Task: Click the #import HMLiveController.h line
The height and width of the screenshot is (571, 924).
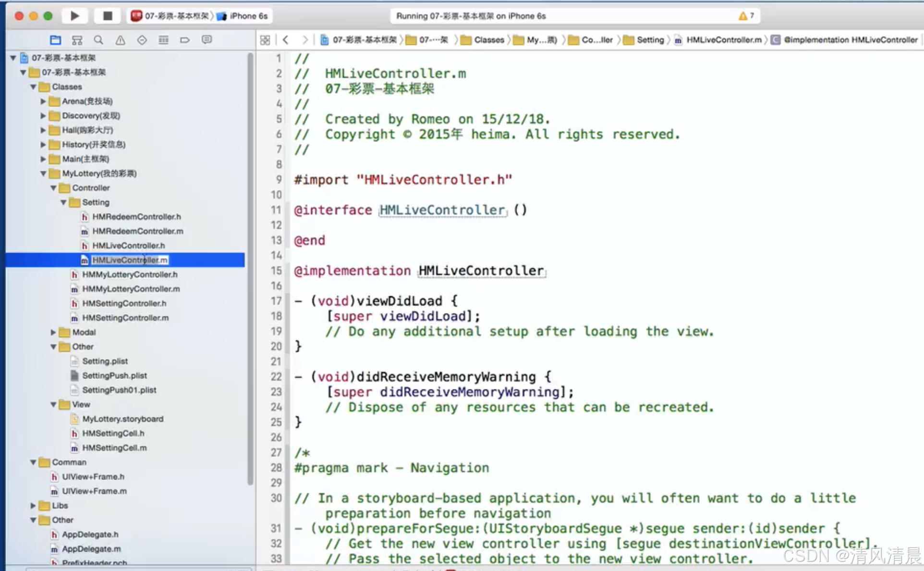Action: pyautogui.click(x=403, y=180)
